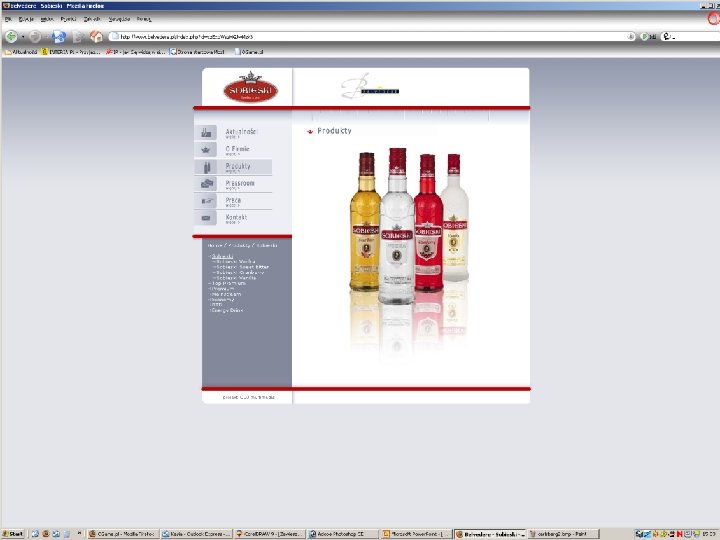Click the Reload page icon
This screenshot has height=540, width=720.
tap(59, 36)
